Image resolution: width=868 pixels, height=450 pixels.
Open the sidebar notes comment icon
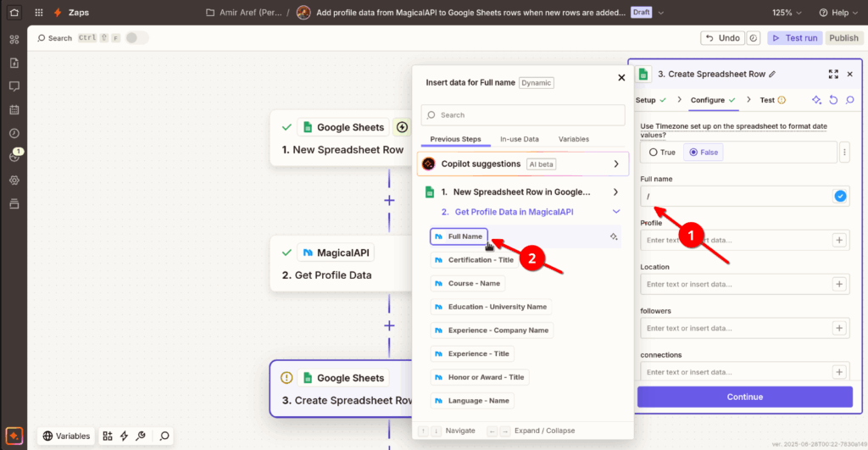(x=14, y=86)
